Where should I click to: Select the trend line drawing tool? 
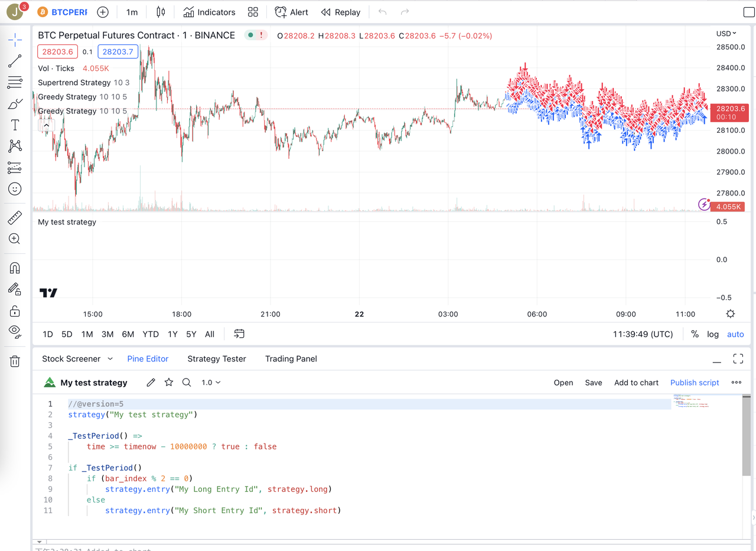click(x=15, y=61)
